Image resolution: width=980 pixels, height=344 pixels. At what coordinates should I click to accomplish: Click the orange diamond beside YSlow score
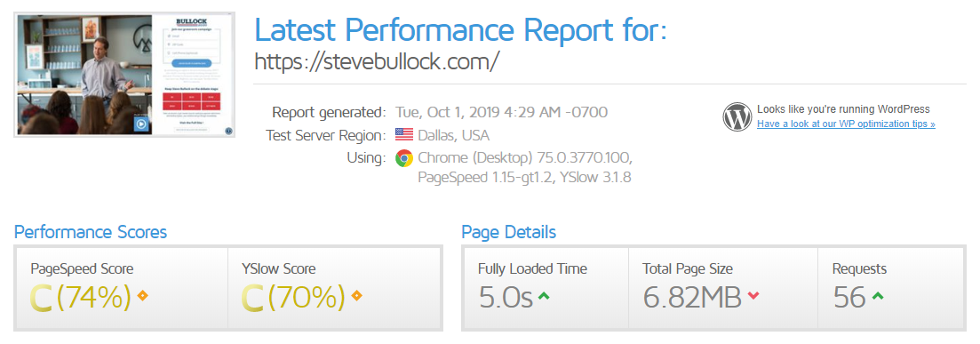[357, 296]
